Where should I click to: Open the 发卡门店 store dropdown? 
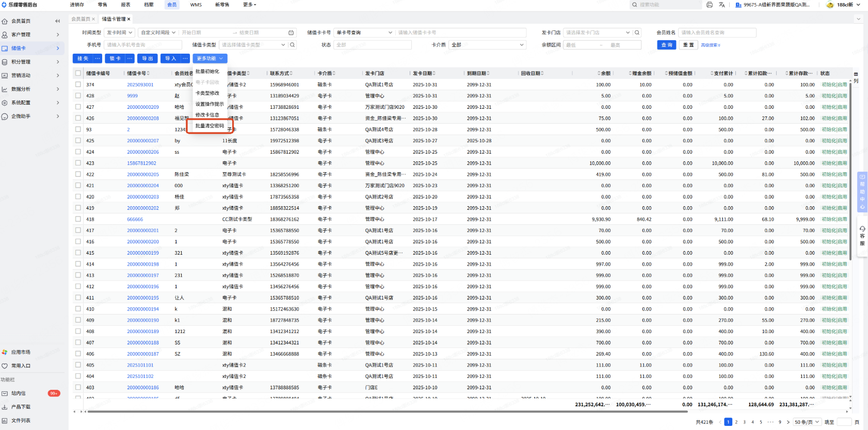(598, 32)
